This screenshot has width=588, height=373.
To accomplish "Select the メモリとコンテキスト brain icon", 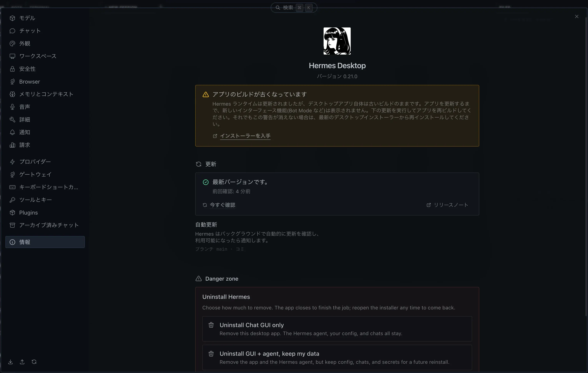I will (x=12, y=94).
